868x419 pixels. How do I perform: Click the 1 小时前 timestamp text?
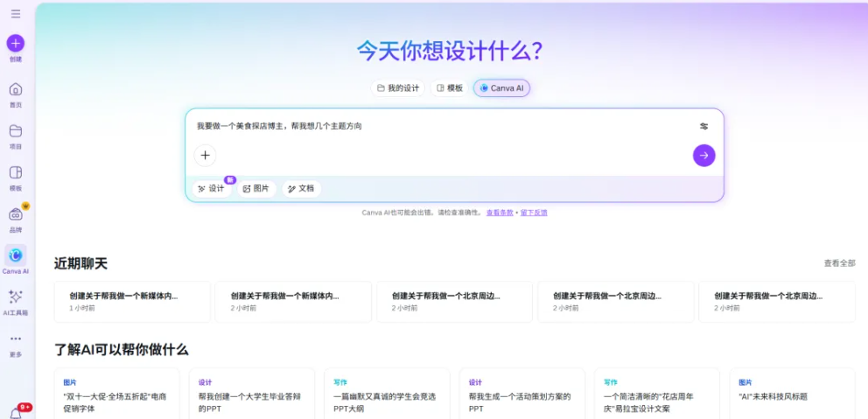[x=82, y=308]
